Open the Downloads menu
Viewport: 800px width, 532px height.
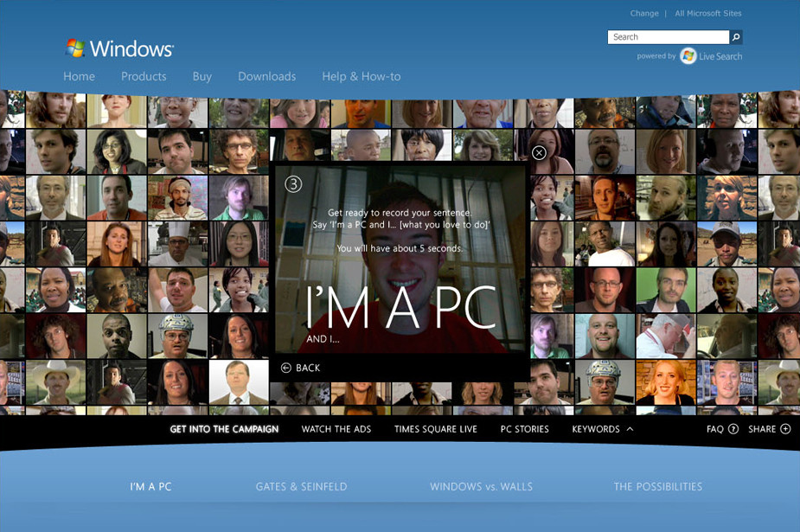tap(267, 76)
